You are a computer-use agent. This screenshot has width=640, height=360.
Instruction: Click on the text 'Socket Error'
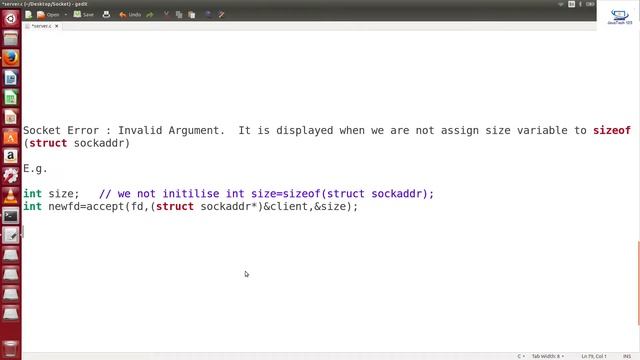point(61,131)
